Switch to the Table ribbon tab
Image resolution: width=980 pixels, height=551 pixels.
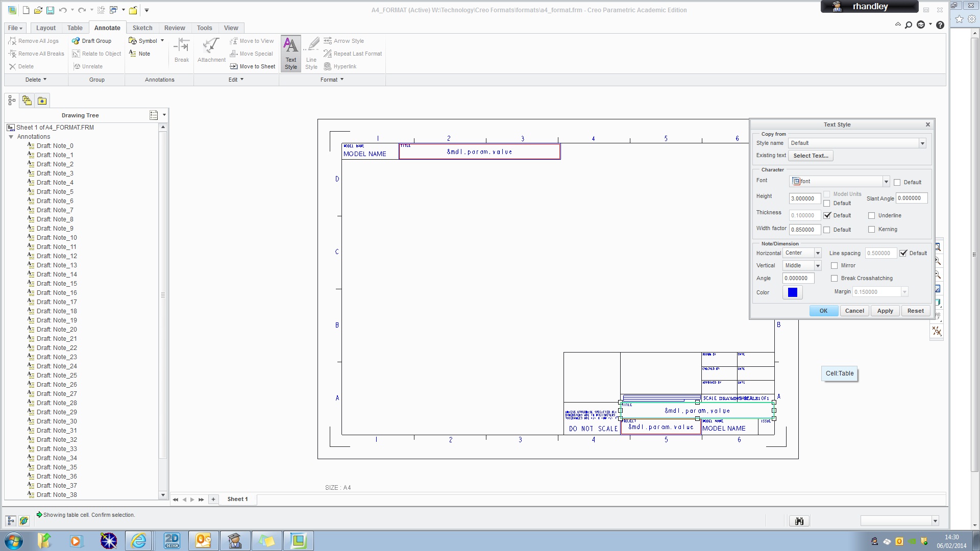coord(74,28)
